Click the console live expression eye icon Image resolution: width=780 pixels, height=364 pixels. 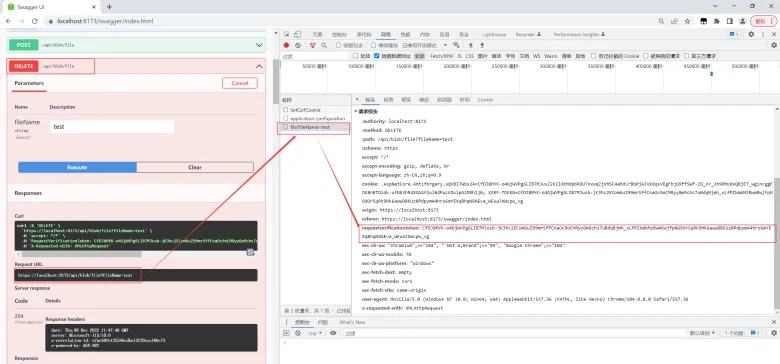pos(333,333)
